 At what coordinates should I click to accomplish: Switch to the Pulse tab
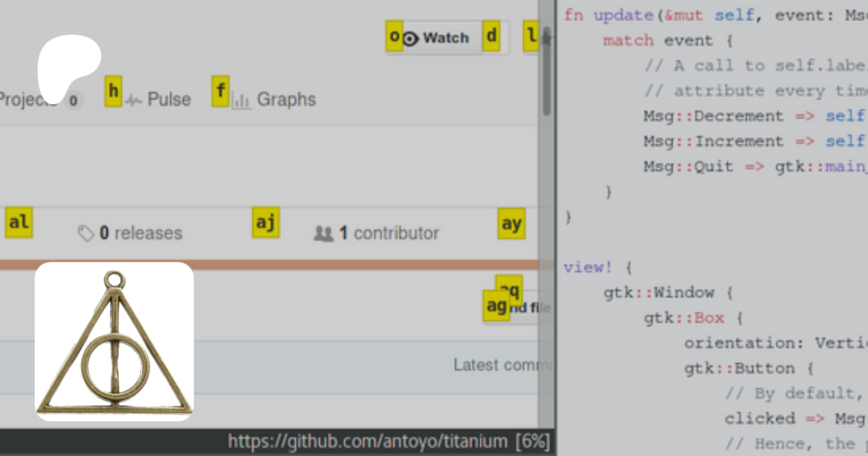click(169, 99)
